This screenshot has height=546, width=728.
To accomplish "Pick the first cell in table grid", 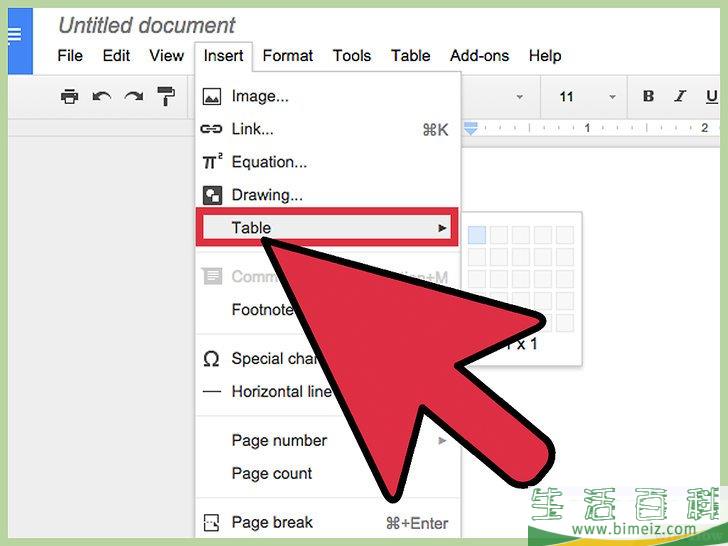I will point(477,235).
